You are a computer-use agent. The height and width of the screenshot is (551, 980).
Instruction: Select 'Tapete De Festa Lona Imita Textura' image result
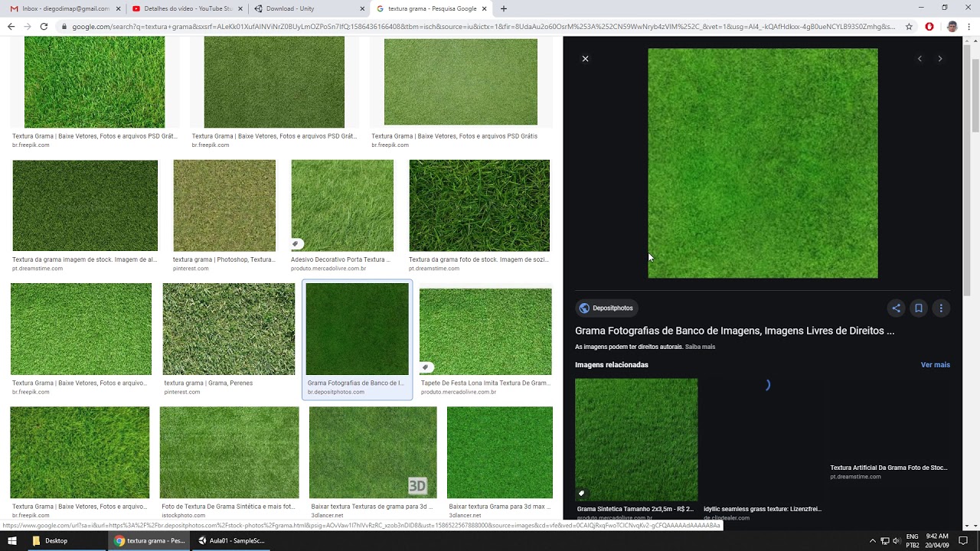click(485, 331)
